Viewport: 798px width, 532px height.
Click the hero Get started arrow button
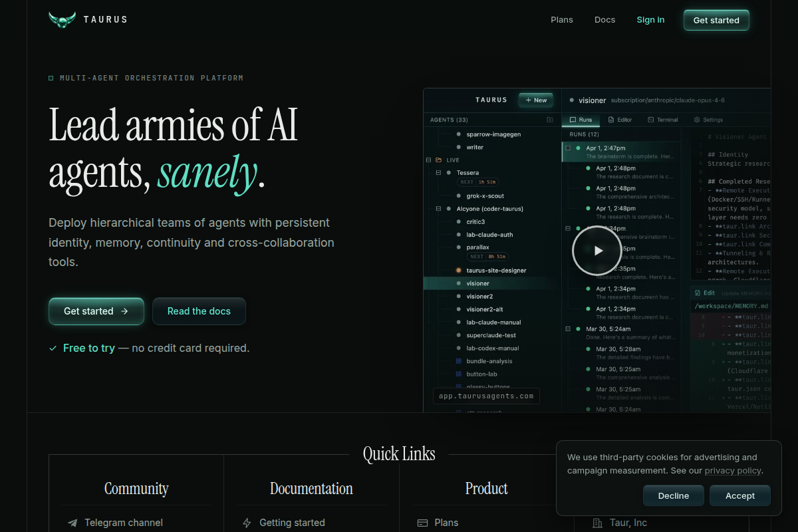tap(96, 311)
